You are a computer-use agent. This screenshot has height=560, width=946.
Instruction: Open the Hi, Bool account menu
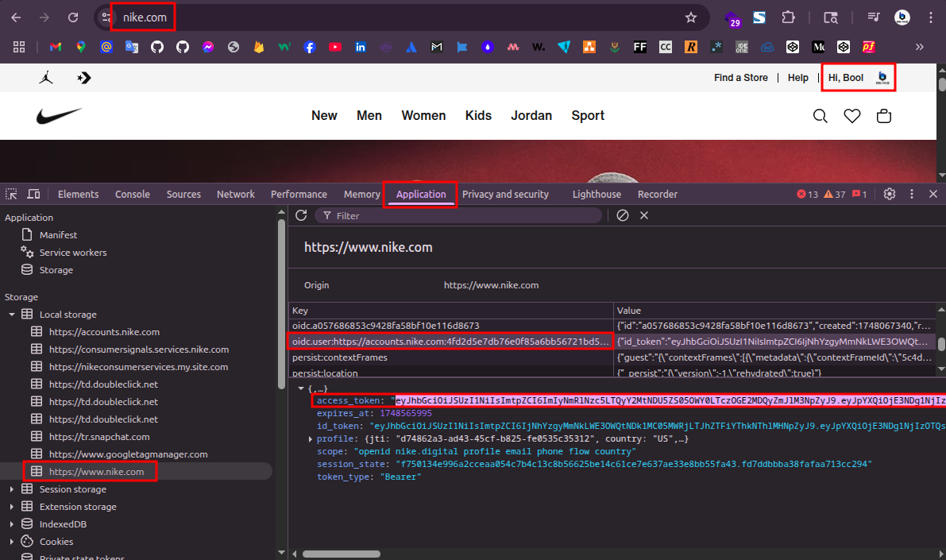click(858, 78)
